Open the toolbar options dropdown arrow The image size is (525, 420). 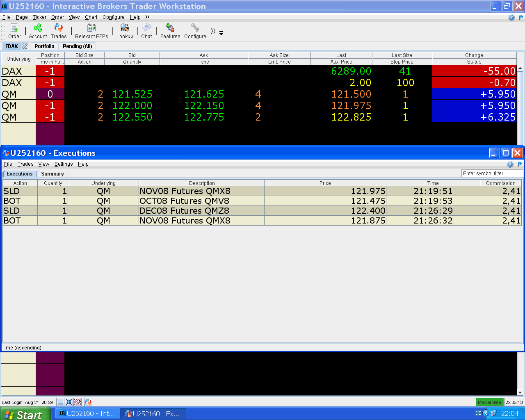pos(221,33)
